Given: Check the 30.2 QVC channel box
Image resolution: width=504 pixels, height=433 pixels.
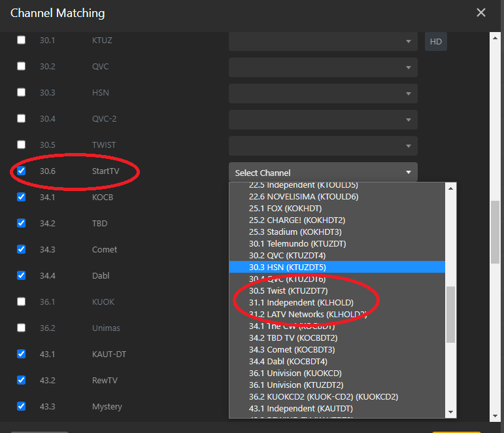Looking at the screenshot, I should (21, 66).
